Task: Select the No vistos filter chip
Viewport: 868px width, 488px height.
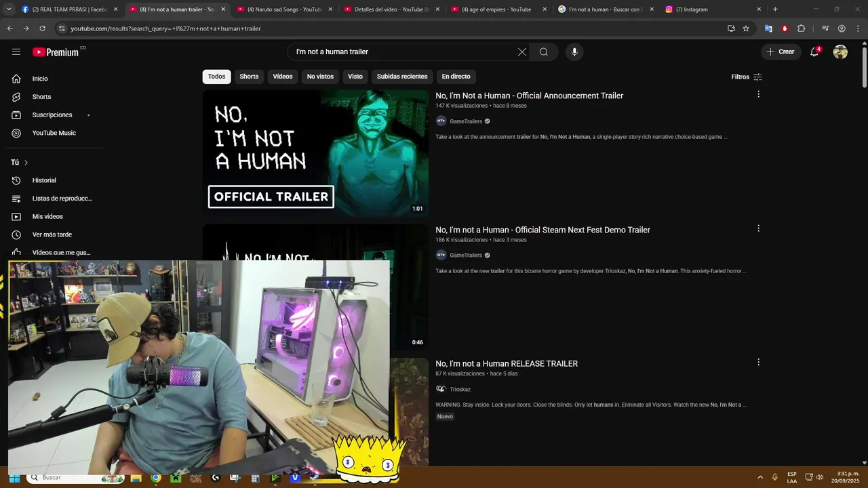Action: click(320, 77)
